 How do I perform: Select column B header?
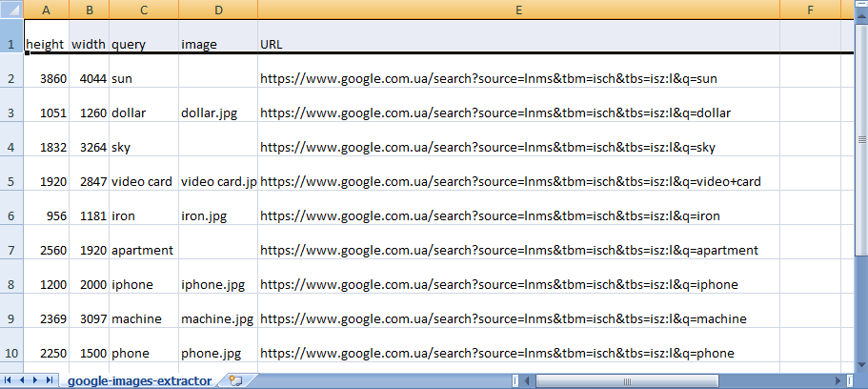point(90,10)
